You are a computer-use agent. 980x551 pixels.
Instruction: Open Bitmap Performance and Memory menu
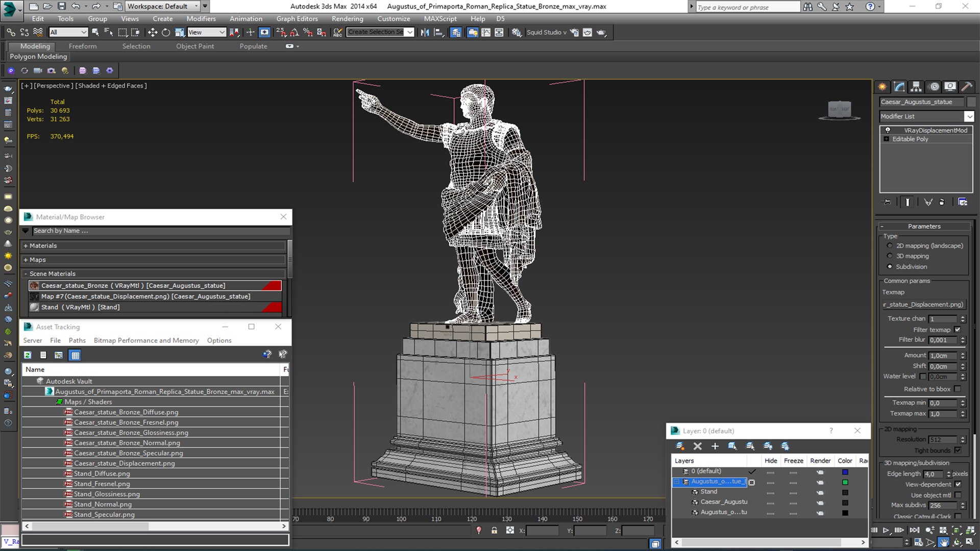coord(146,340)
